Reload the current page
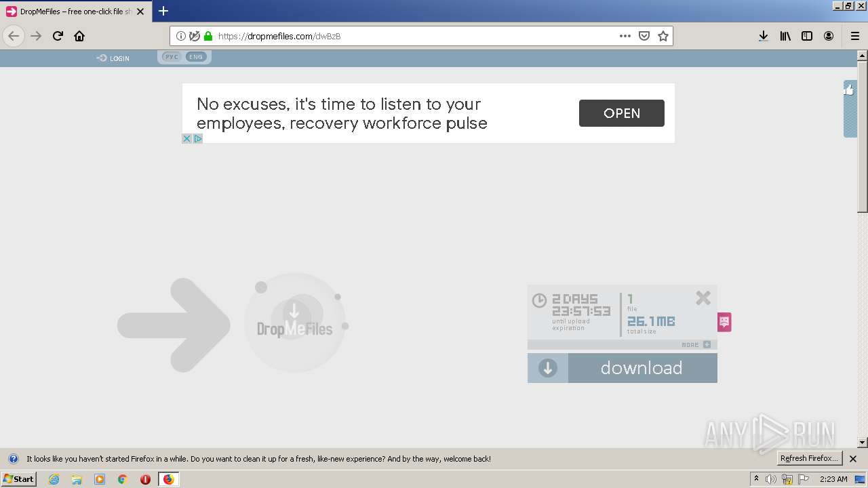The width and height of the screenshot is (868, 488). point(58,36)
